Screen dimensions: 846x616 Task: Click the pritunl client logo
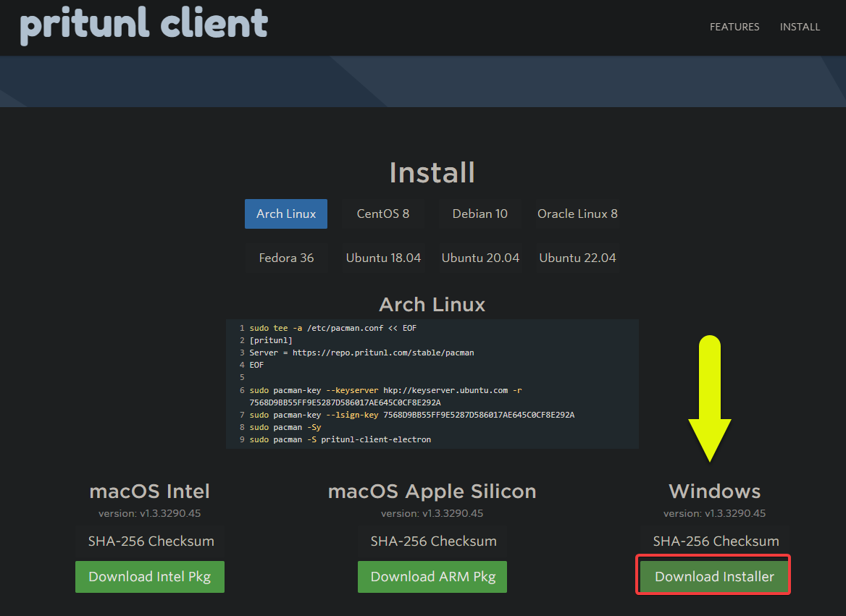coord(143,25)
